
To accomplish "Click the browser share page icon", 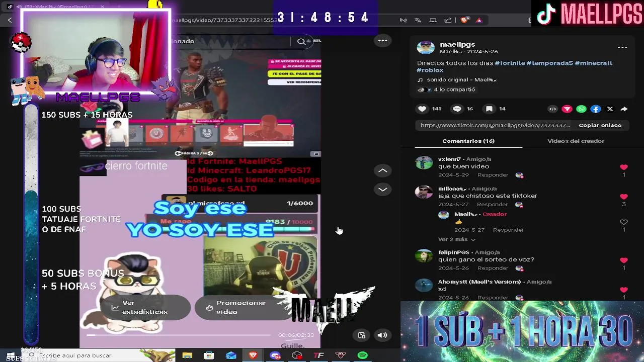I will pos(448,20).
